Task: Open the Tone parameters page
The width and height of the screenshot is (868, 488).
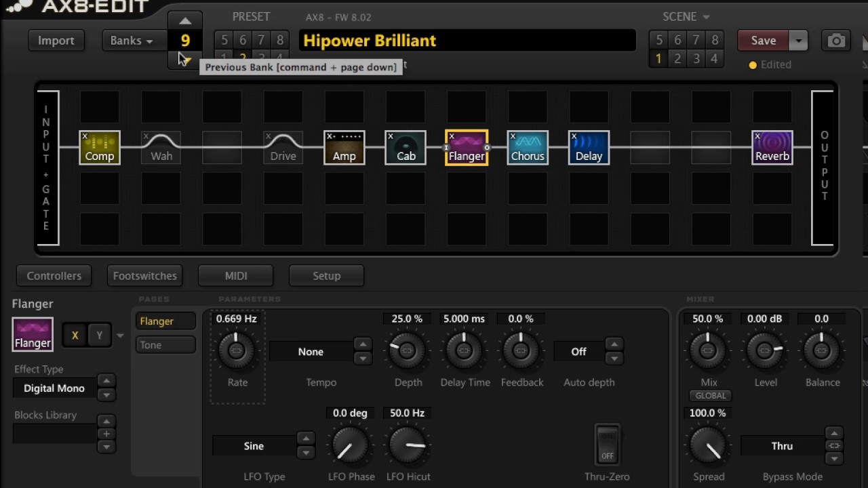Action: [165, 345]
